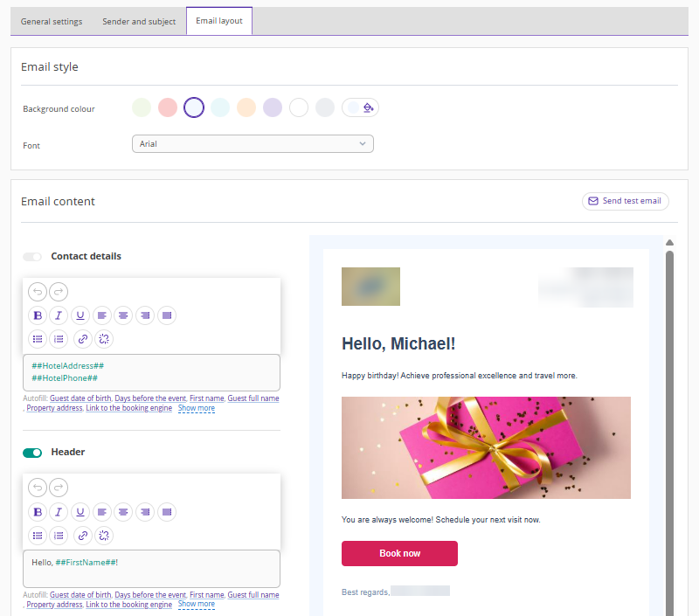
Task: Insert link in Contact details editor
Action: click(82, 339)
